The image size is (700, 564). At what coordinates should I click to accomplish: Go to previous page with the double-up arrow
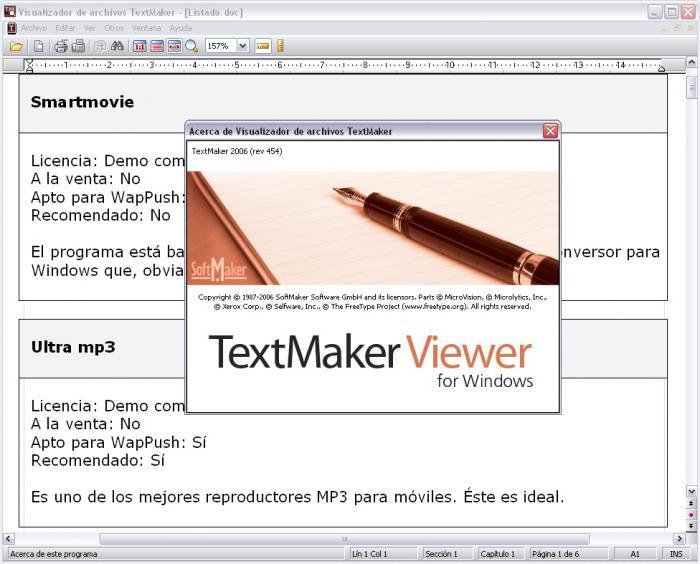coord(692,503)
